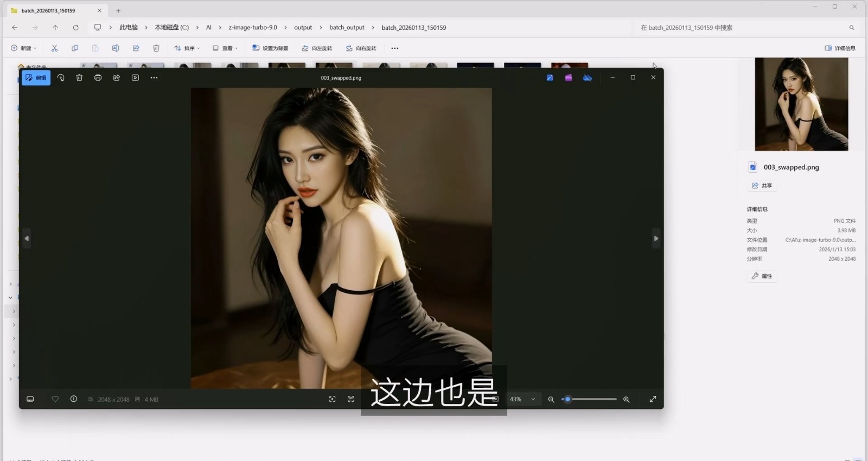This screenshot has width=868, height=461.
Task: Close the batch_20260113_150159 tab
Action: pos(99,11)
